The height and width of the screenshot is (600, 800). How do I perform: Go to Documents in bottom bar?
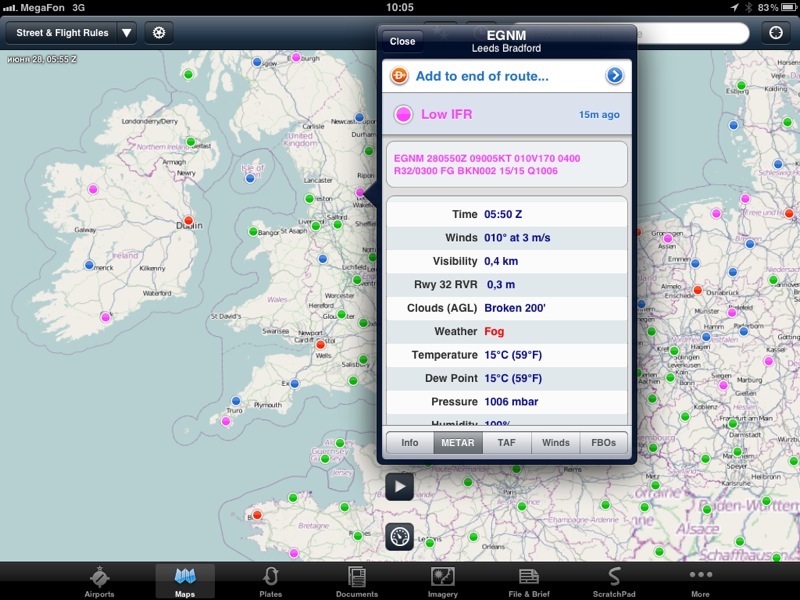click(x=356, y=581)
